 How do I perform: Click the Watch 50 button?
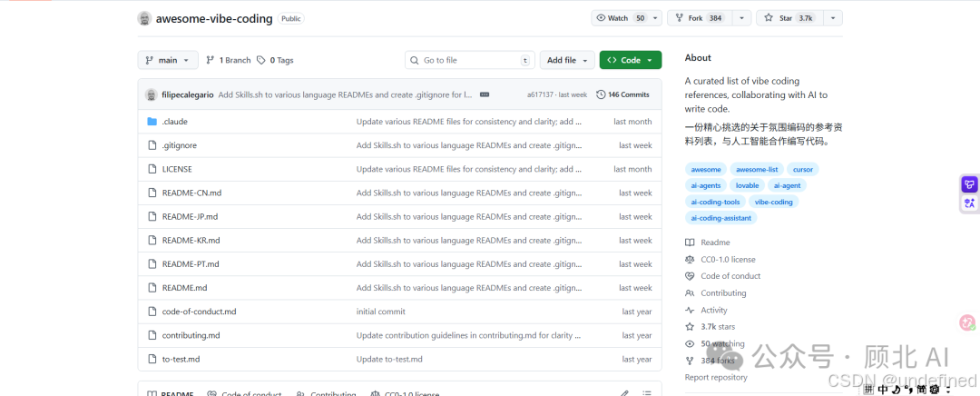[620, 18]
